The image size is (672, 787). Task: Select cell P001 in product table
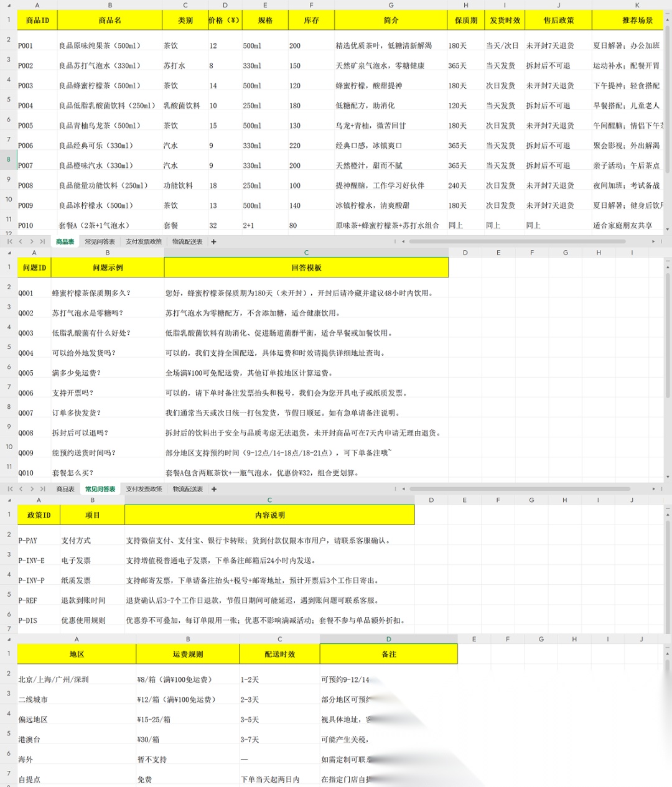(x=37, y=41)
